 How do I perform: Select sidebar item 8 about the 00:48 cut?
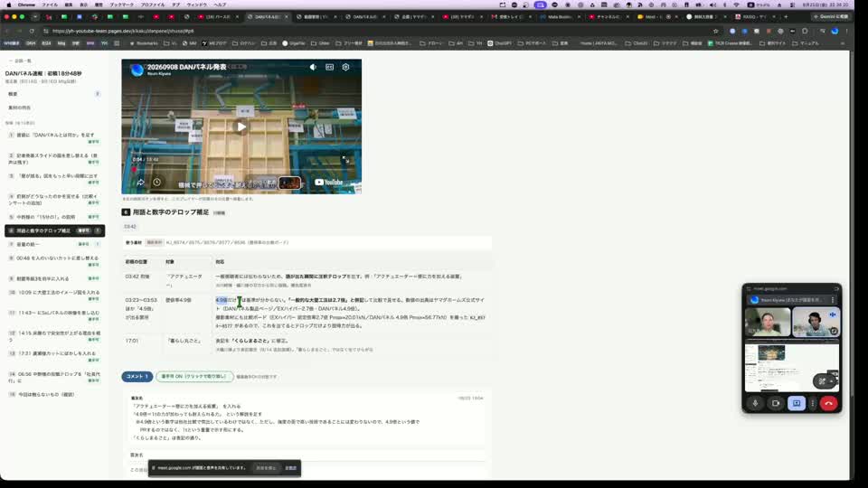53,261
